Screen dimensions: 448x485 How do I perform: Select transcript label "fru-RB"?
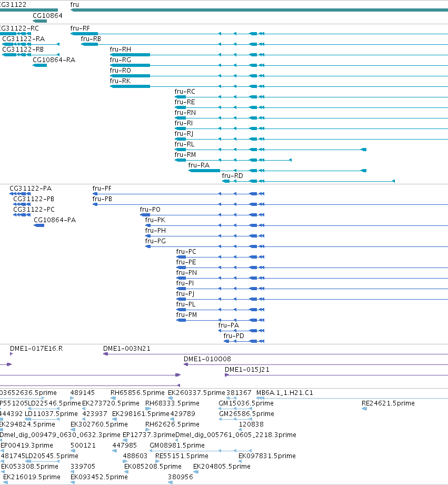91,38
